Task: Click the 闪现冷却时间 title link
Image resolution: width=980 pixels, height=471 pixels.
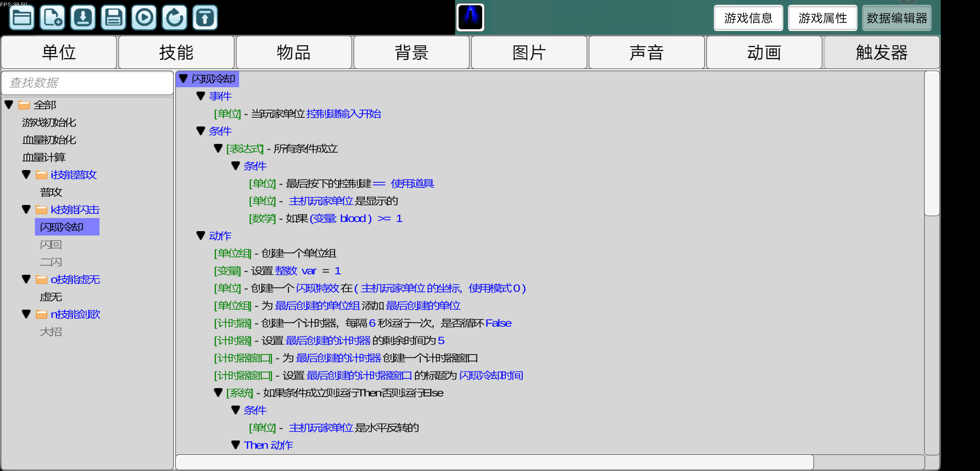Action: [491, 375]
